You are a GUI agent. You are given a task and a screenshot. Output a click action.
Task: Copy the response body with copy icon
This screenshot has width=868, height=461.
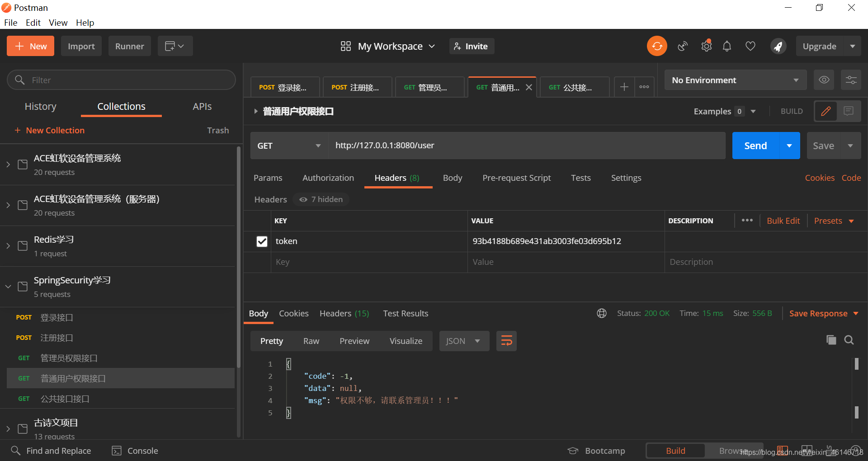click(x=831, y=340)
